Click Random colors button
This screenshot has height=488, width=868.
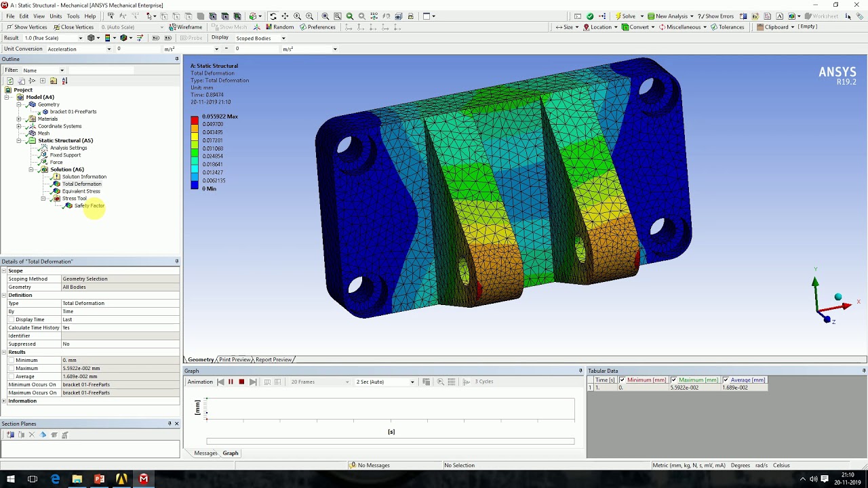279,27
